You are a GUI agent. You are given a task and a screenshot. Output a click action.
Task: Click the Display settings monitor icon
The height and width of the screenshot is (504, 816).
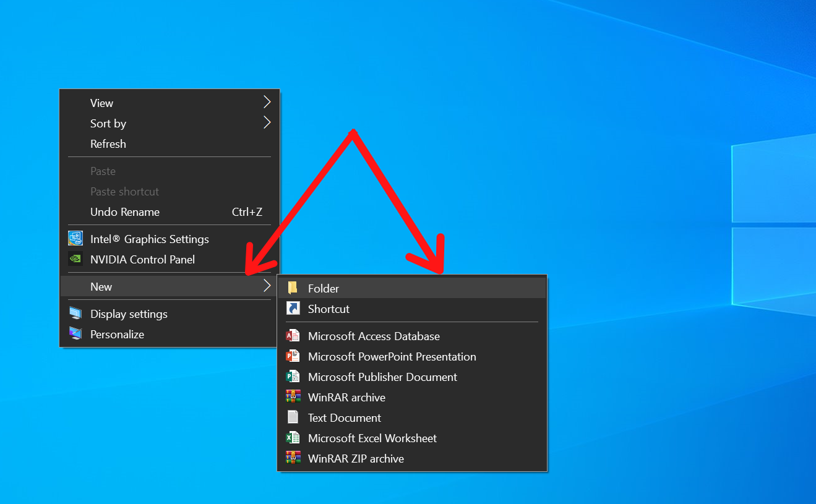pyautogui.click(x=75, y=313)
